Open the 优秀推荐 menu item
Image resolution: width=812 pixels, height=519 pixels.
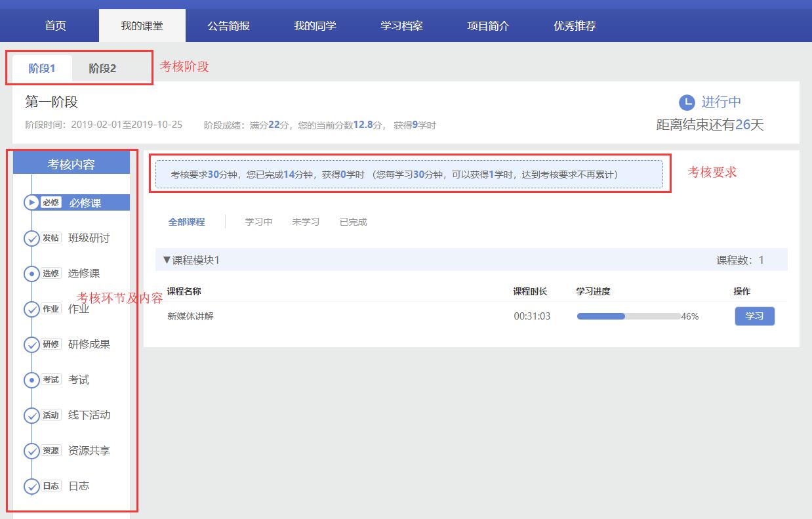[575, 26]
